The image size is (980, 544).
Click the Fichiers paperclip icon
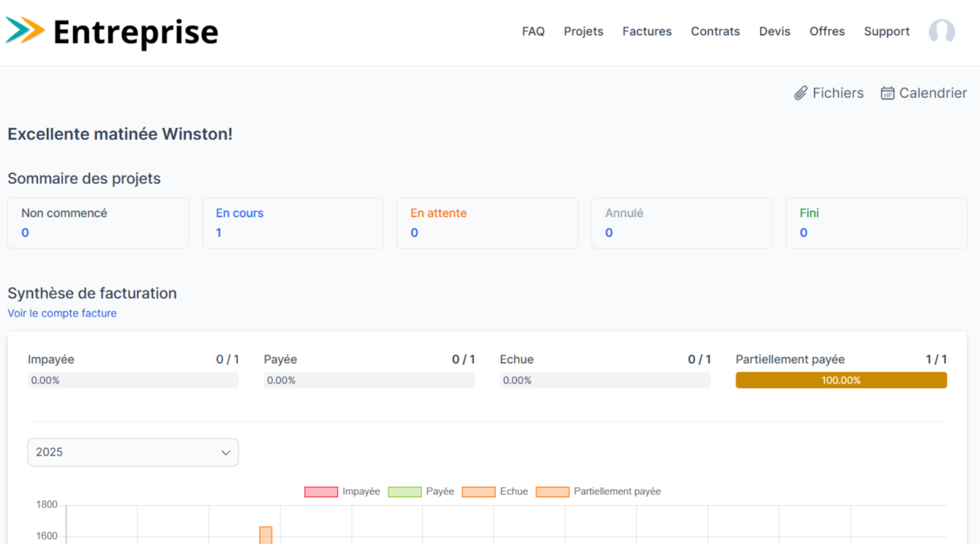[x=800, y=93]
